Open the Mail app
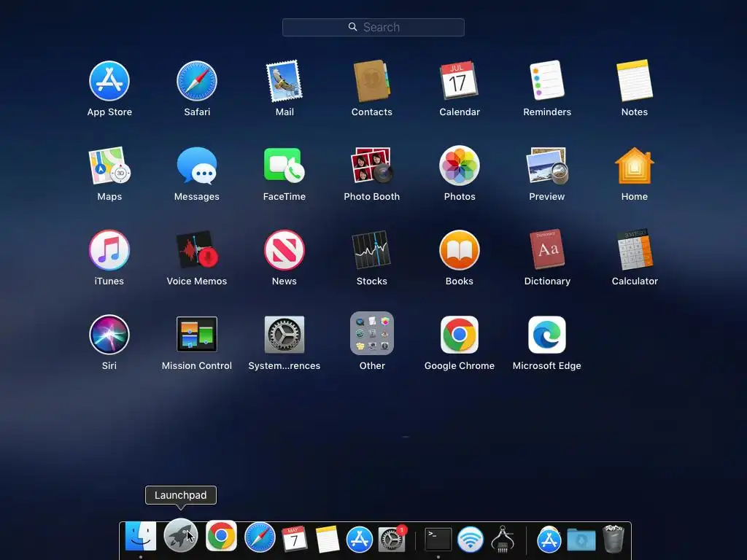The image size is (747, 560). point(285,81)
